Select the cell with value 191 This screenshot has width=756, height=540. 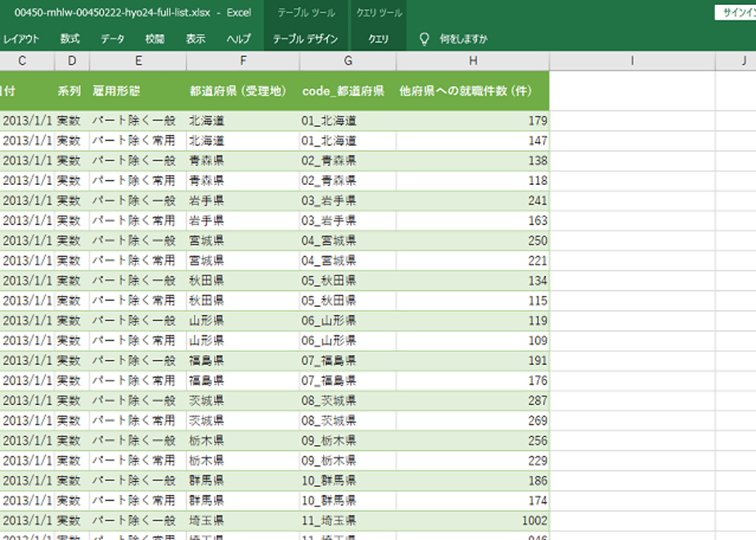(473, 361)
